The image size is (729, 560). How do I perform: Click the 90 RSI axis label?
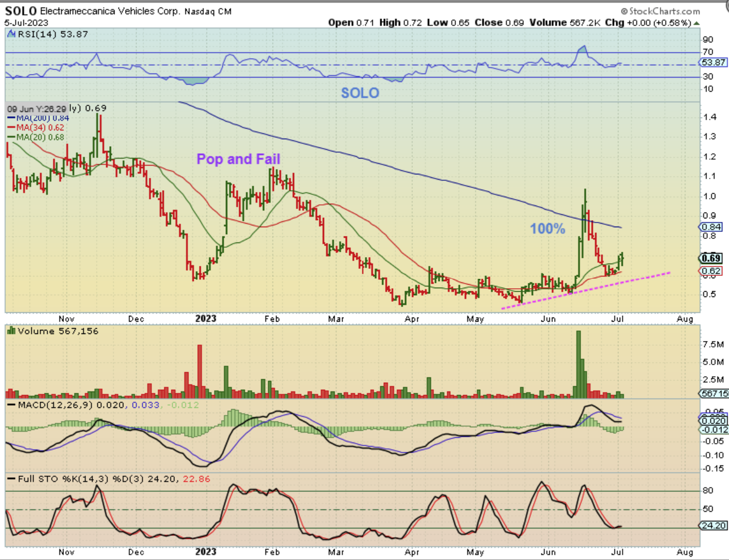[x=708, y=39]
